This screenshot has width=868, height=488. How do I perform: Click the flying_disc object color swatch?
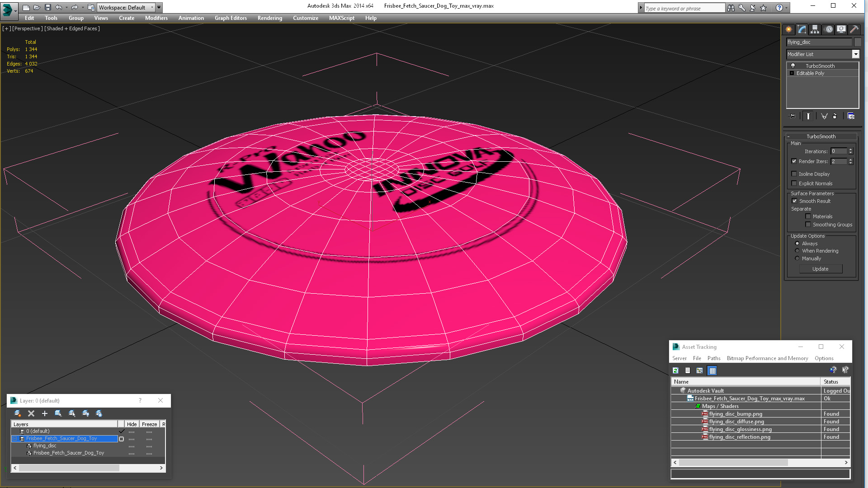pyautogui.click(x=858, y=42)
